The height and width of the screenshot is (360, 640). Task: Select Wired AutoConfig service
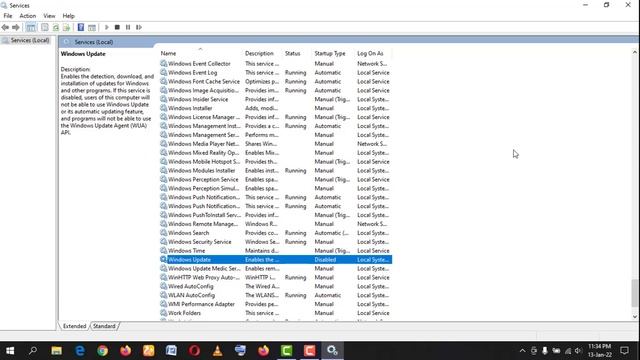276,287
